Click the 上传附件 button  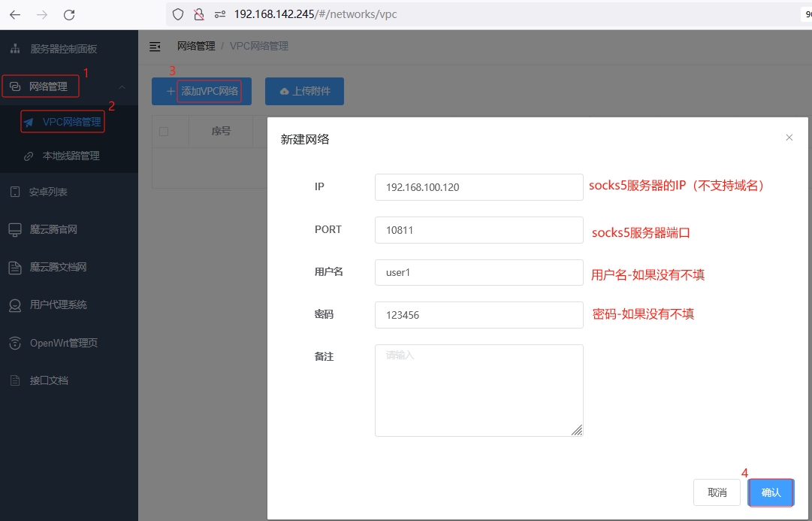(304, 91)
